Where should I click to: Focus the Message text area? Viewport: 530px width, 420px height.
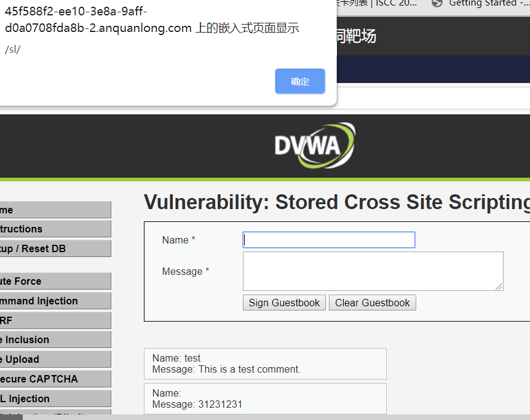coord(373,271)
